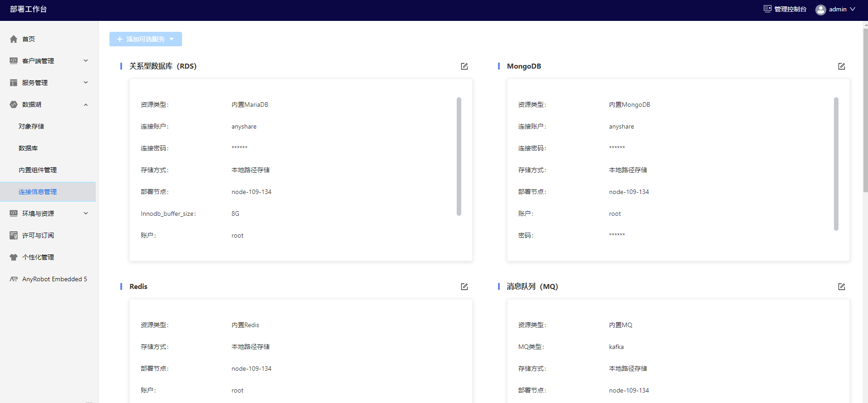This screenshot has height=403, width=868.
Task: Open 内置组件管理 submenu item
Action: (38, 170)
